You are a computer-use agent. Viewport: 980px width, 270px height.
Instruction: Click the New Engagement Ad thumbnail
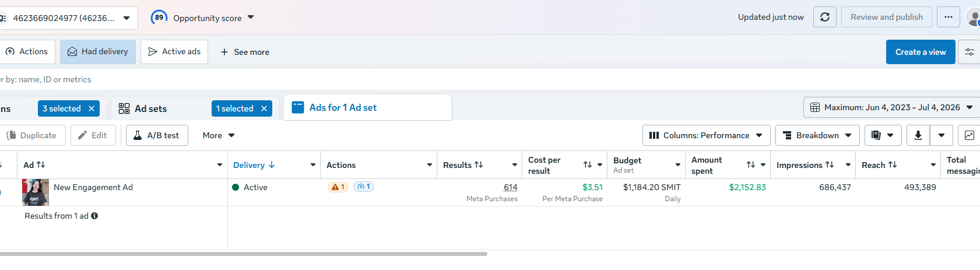click(36, 192)
